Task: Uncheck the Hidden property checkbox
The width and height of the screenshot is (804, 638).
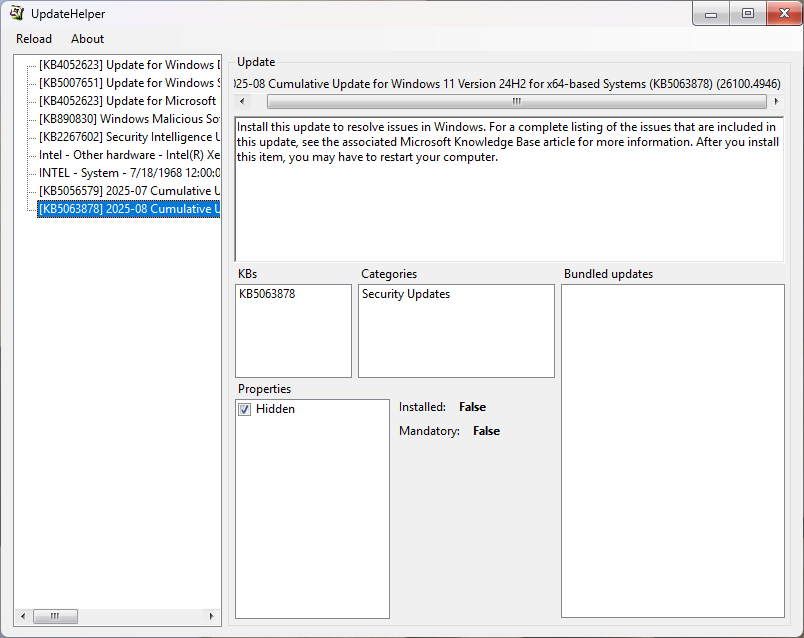Action: click(245, 409)
